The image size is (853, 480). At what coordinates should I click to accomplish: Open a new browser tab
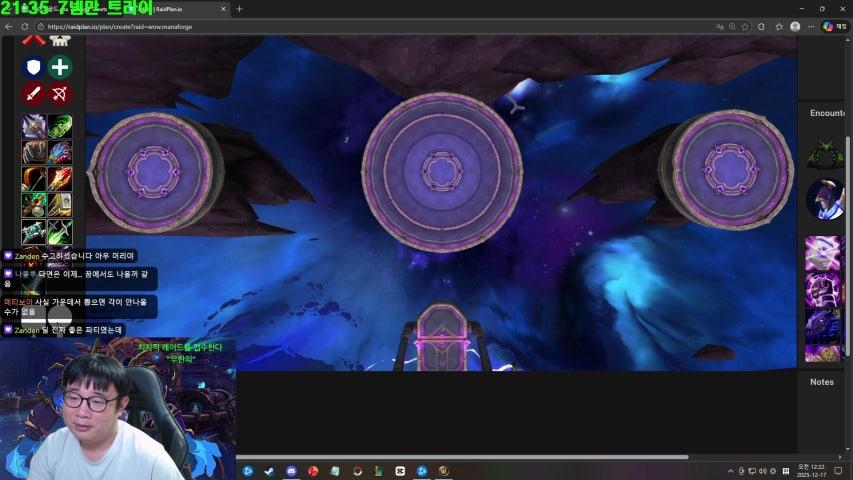pyautogui.click(x=239, y=9)
